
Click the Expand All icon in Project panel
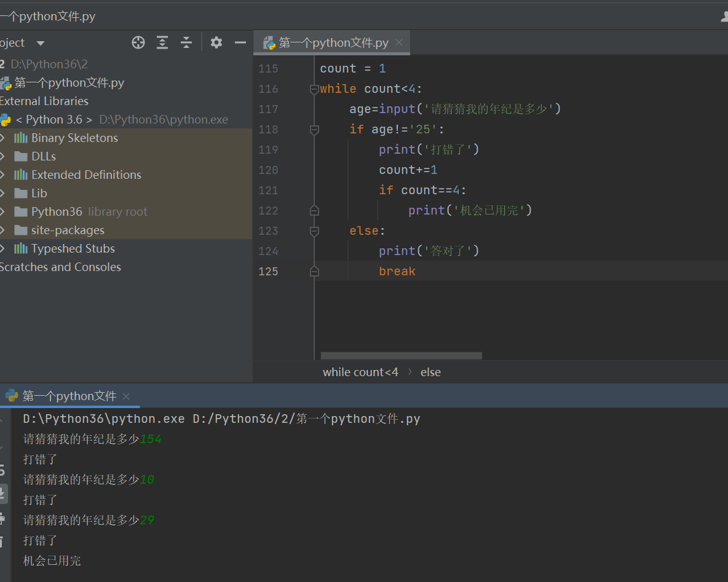(162, 42)
